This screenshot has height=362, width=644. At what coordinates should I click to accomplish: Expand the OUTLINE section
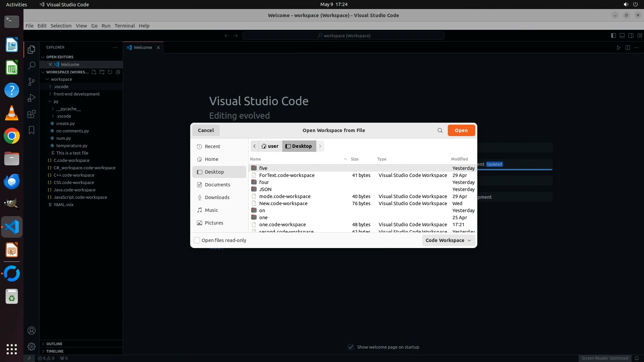point(54,344)
